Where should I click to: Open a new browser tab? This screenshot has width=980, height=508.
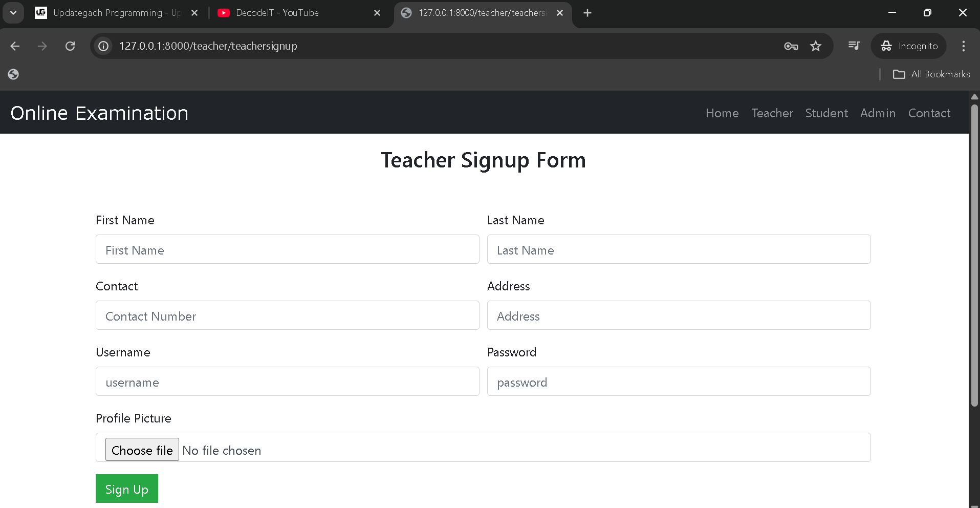point(587,13)
